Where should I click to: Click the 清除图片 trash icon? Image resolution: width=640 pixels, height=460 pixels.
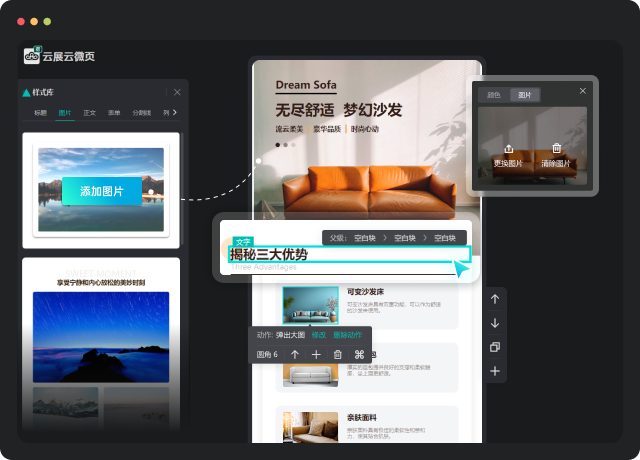(557, 149)
